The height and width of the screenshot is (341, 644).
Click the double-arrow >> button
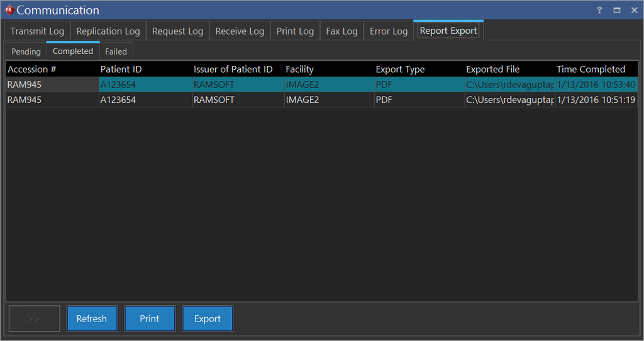point(34,318)
